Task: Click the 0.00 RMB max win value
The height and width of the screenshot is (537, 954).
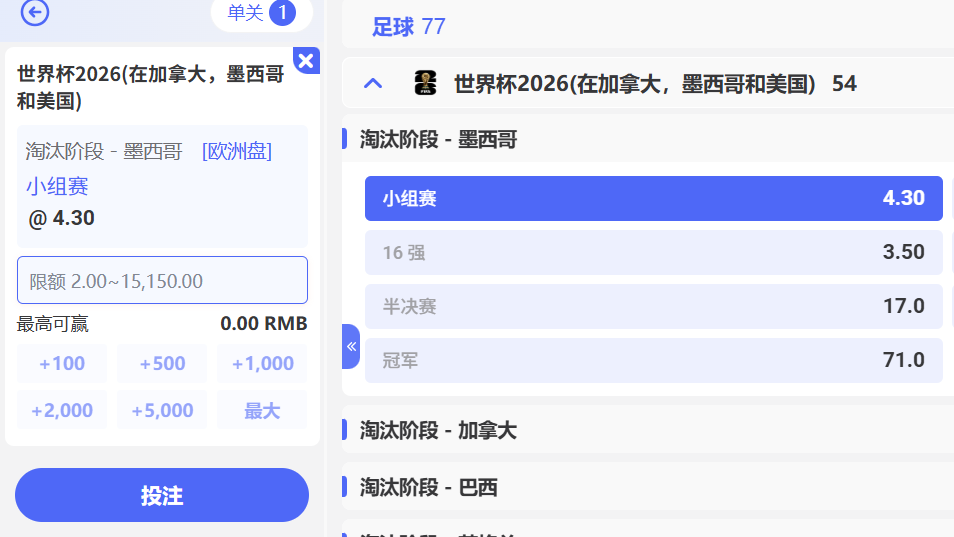Action: click(x=263, y=324)
